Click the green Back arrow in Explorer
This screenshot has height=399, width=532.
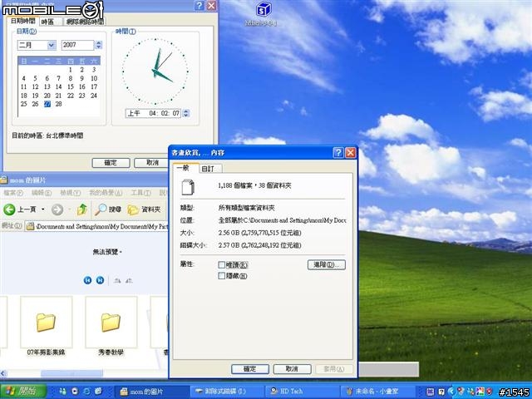coord(9,209)
